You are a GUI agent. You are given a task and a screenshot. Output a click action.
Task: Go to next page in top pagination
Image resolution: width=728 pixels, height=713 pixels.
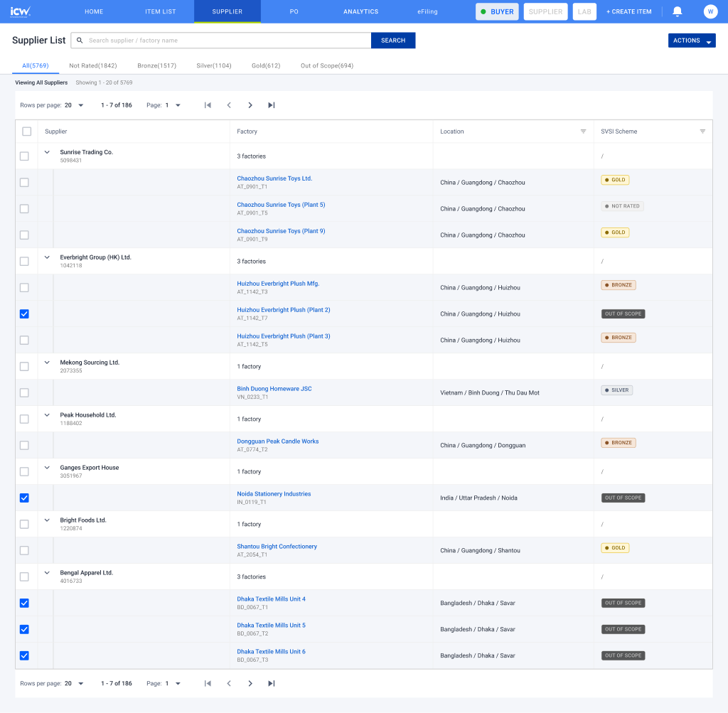click(250, 105)
